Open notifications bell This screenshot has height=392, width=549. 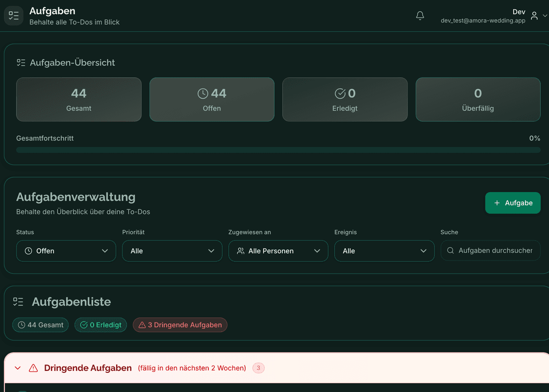pyautogui.click(x=420, y=16)
